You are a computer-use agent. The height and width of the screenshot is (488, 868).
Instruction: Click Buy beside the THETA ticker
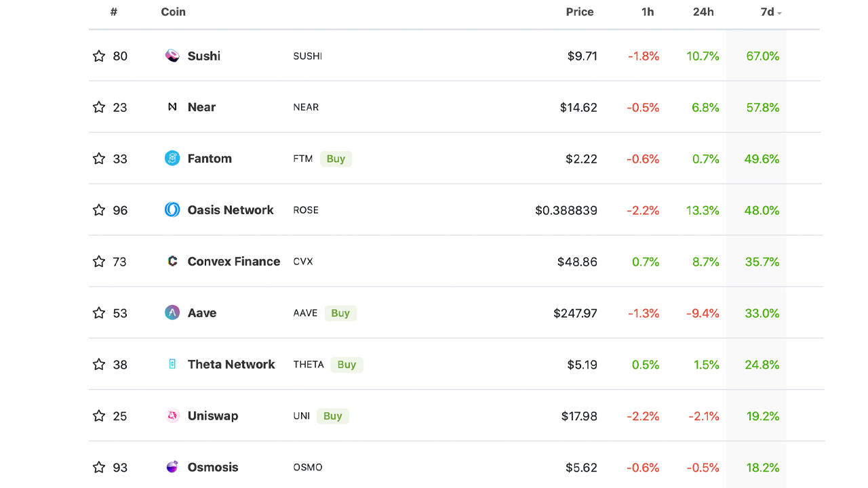[x=347, y=364]
